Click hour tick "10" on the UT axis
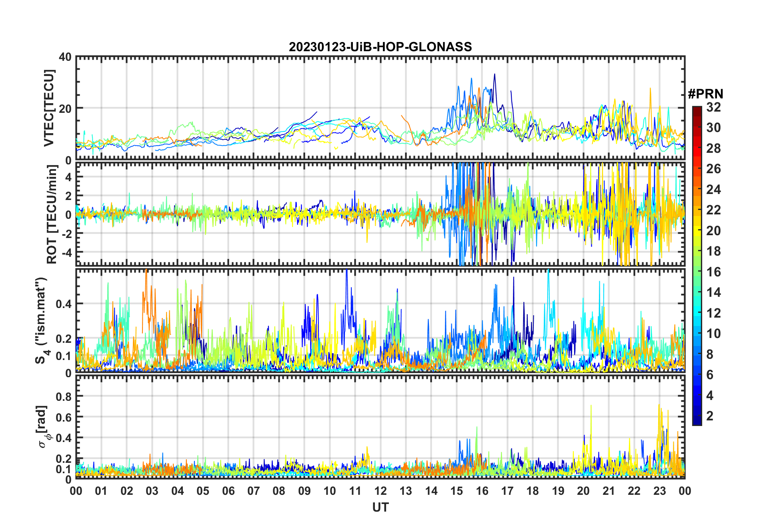Viewport: 761px width, 532px height. tap(330, 491)
